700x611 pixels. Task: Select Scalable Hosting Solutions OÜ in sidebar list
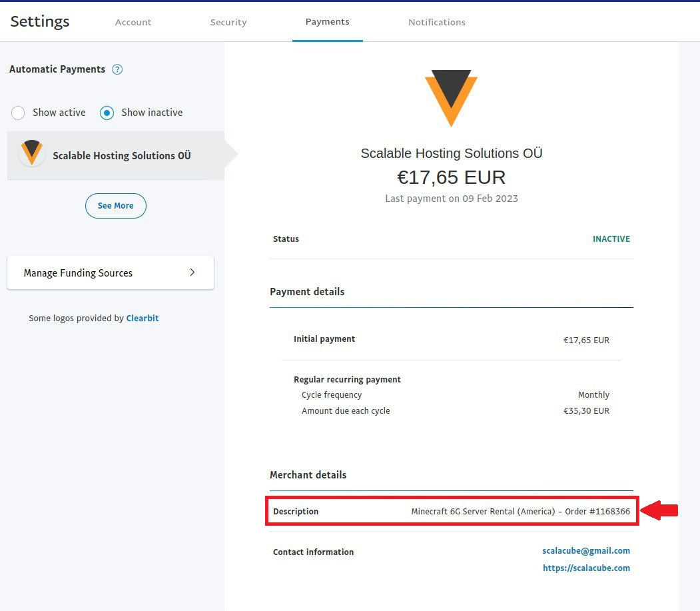click(116, 155)
